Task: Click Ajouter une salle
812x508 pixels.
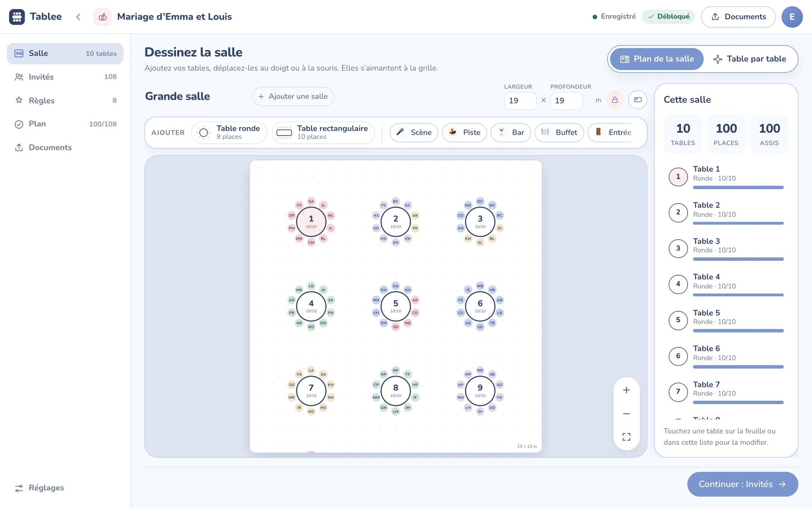Action: click(293, 96)
